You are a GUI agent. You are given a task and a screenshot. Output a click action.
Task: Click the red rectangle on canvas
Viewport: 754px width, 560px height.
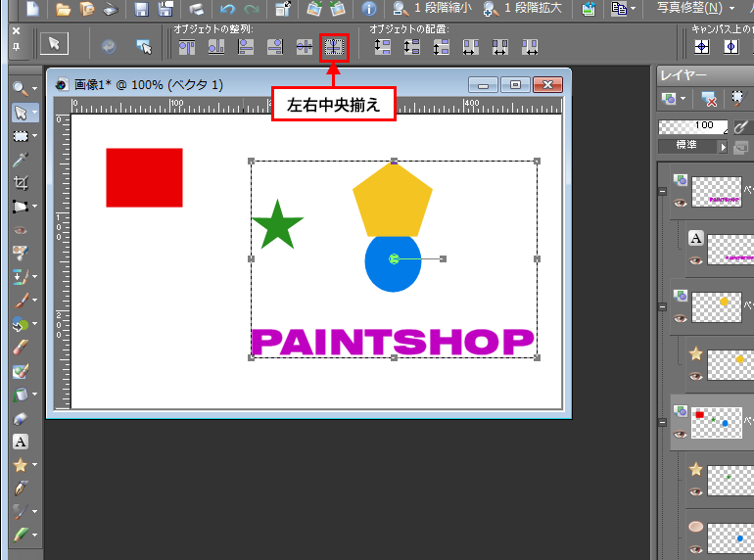(144, 178)
